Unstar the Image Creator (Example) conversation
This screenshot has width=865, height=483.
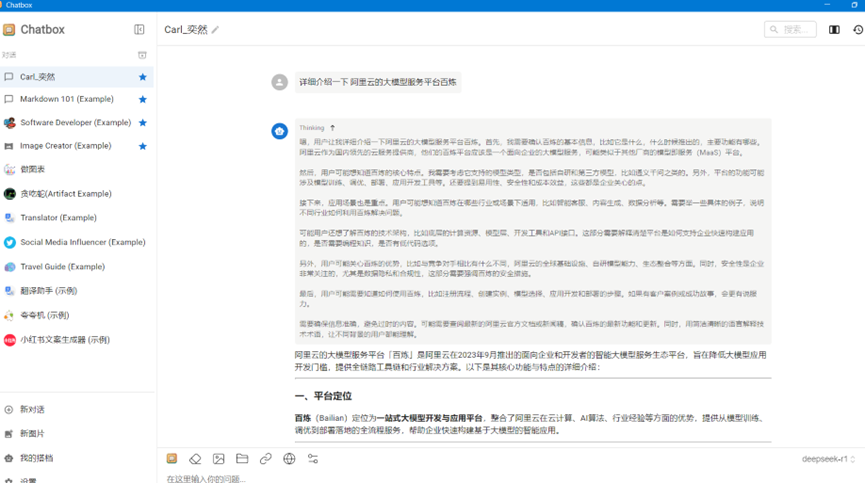142,146
